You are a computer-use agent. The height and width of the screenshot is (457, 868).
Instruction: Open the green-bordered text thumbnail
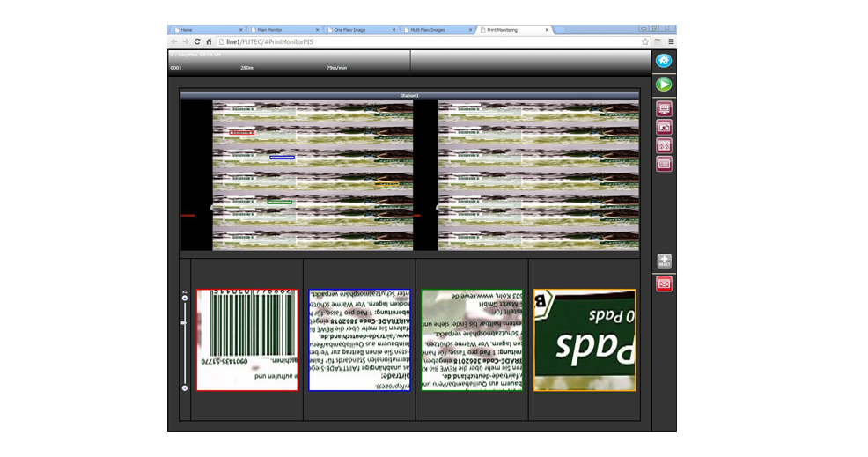click(472, 340)
